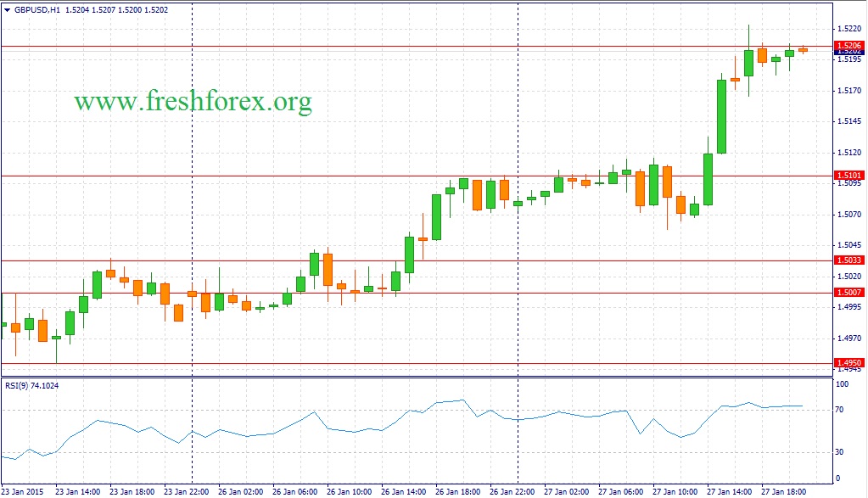
Task: Select the 23 Jan 2015 date label
Action: [x=24, y=491]
